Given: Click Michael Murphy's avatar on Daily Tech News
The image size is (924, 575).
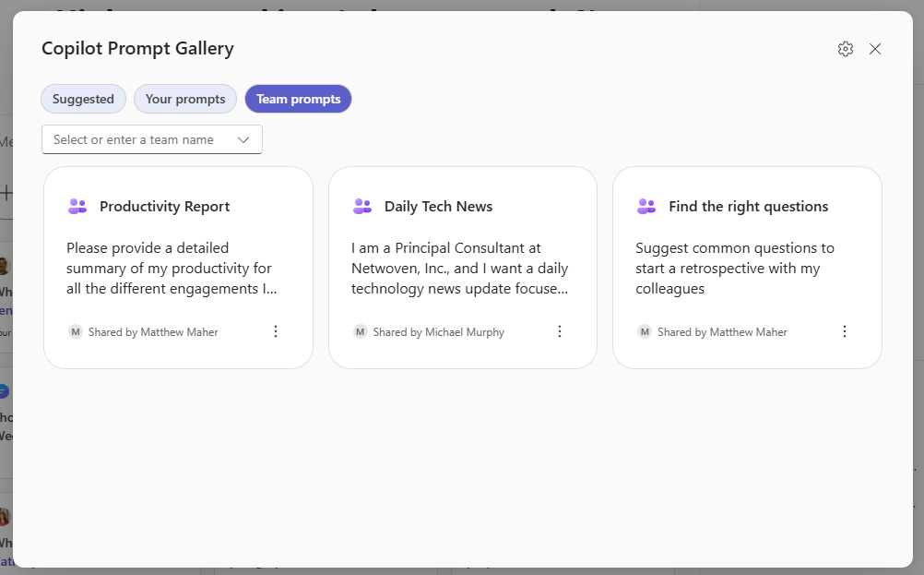Looking at the screenshot, I should tap(361, 331).
